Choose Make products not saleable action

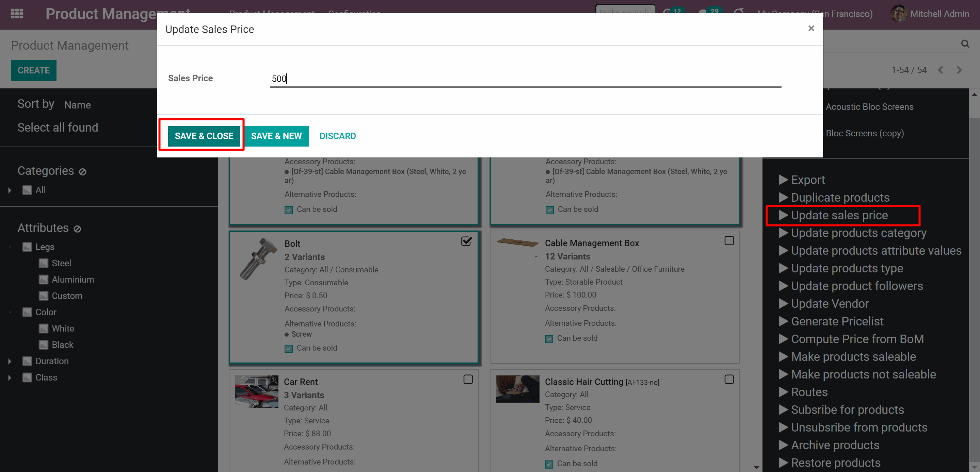coord(863,374)
